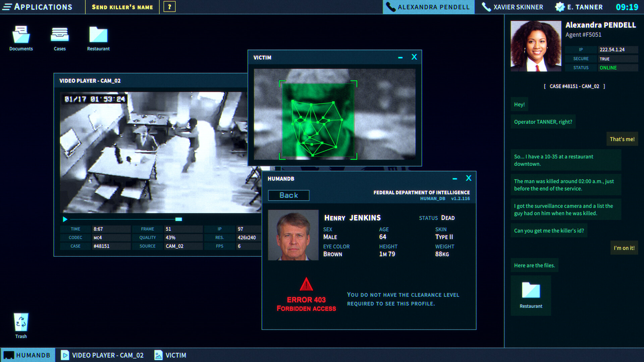Play the CAM_02 surveillance video
The image size is (644, 362).
point(65,219)
